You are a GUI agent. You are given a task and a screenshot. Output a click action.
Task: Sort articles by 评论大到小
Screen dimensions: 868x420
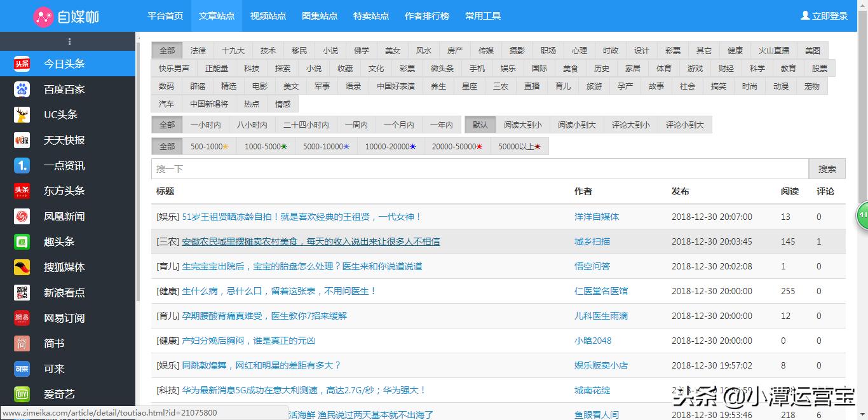630,125
